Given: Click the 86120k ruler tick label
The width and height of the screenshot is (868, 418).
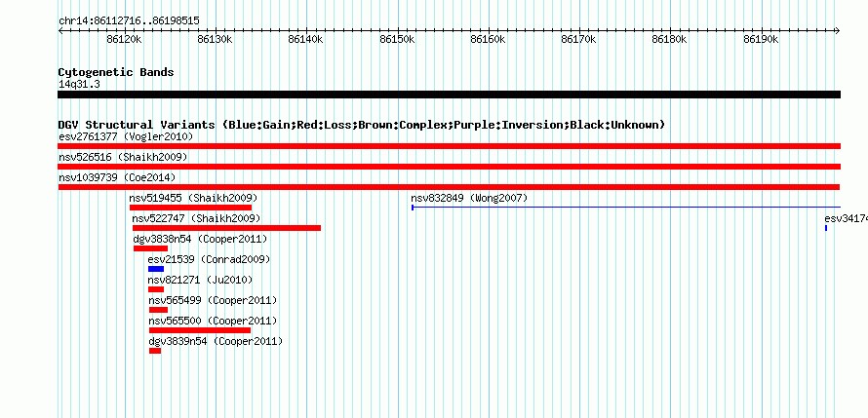Looking at the screenshot, I should pos(125,39).
